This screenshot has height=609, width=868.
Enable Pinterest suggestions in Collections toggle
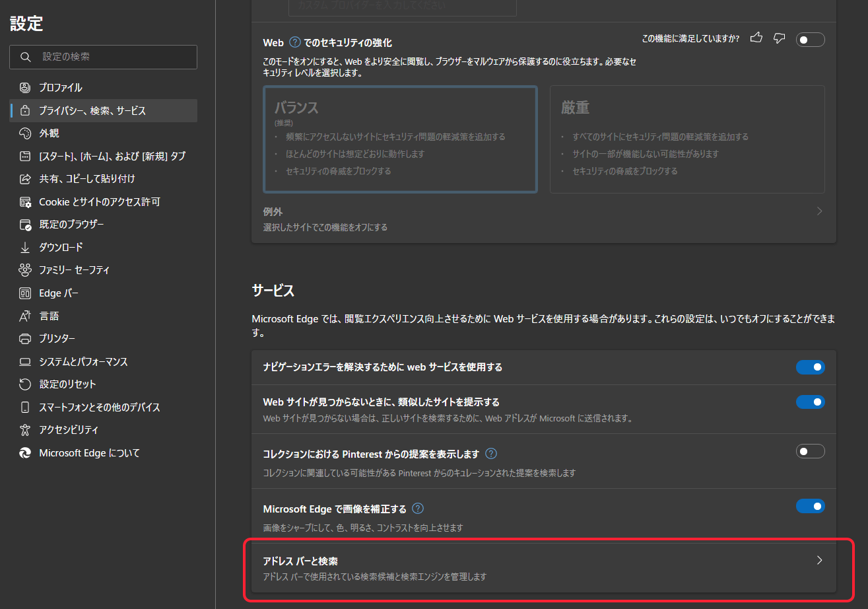point(810,452)
